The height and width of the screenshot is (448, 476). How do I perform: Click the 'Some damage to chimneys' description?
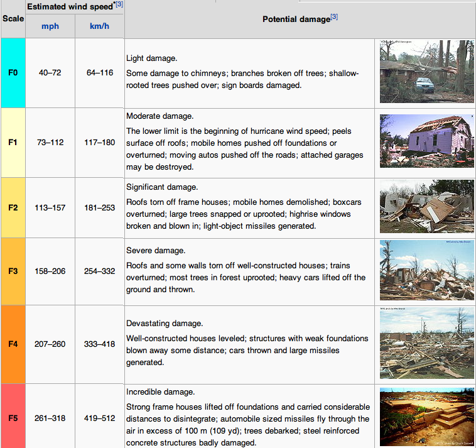pos(242,79)
